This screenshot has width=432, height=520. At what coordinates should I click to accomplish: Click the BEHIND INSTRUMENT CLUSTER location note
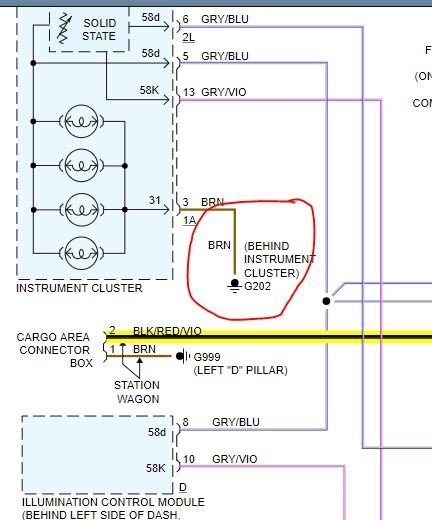coord(279,259)
